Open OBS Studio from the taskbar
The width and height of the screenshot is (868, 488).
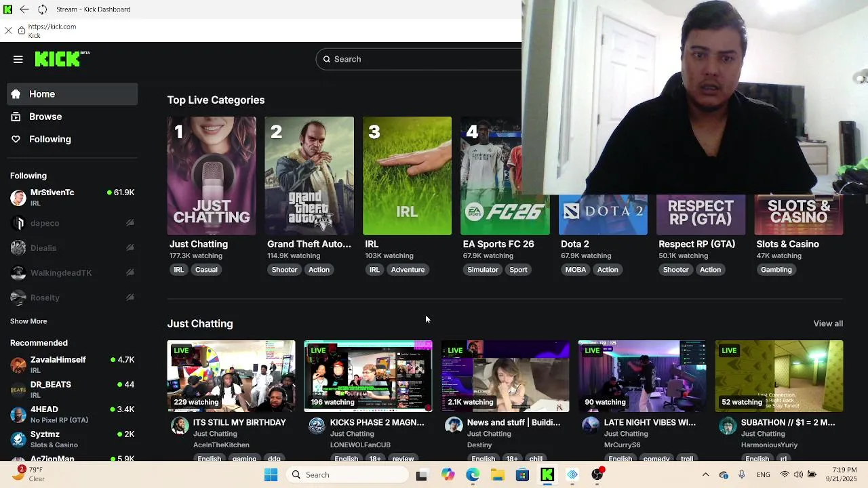click(x=597, y=475)
